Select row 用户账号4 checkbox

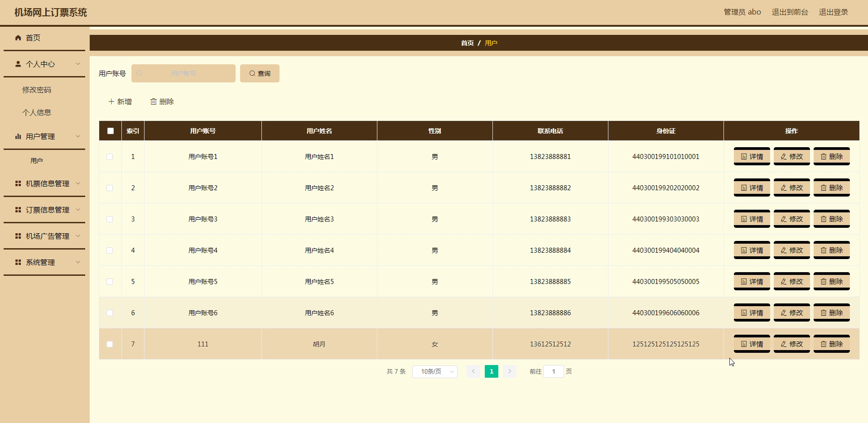pyautogui.click(x=110, y=250)
